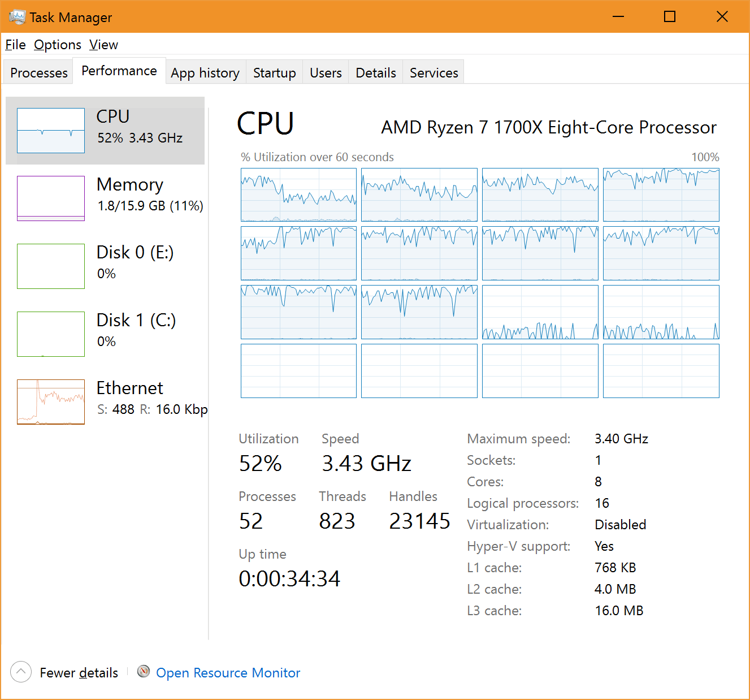Click the first graph in the second row
Screen dimensions: 750x700
[298, 253]
